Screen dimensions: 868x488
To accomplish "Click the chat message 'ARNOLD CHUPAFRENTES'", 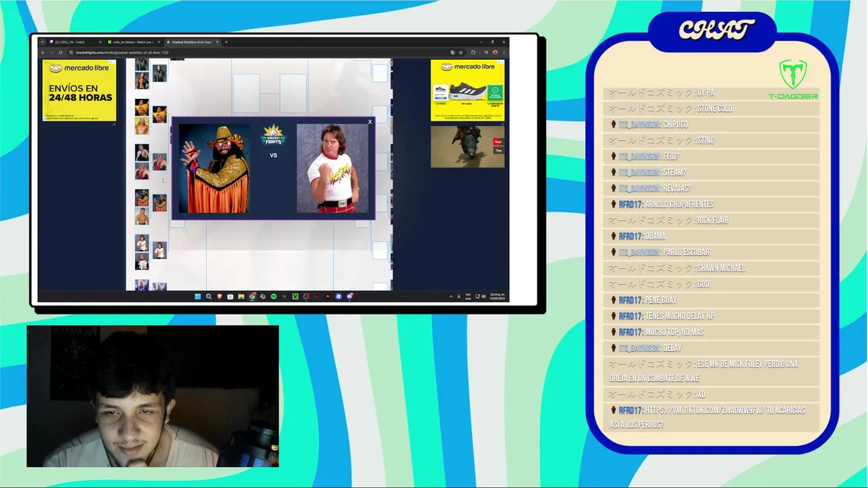I will 679,204.
